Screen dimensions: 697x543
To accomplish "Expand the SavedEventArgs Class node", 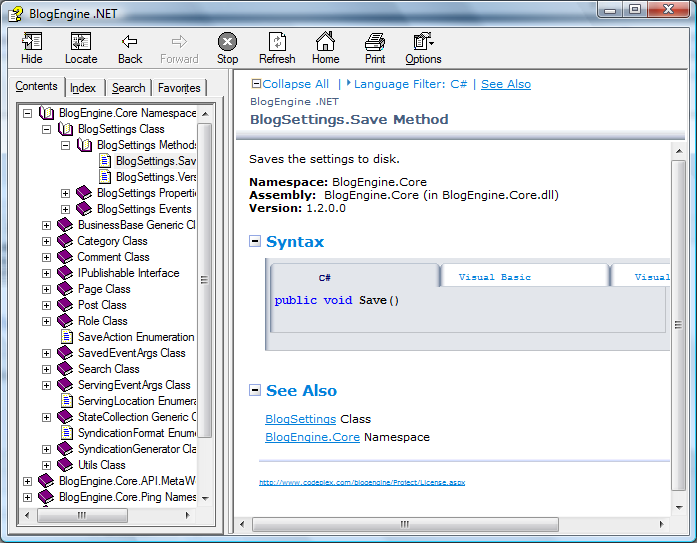I will 46,353.
